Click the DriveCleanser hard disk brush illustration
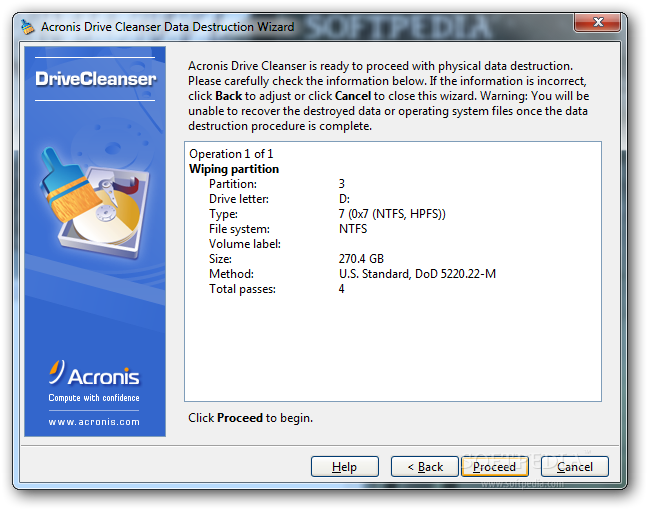The image size is (648, 510). pyautogui.click(x=95, y=203)
